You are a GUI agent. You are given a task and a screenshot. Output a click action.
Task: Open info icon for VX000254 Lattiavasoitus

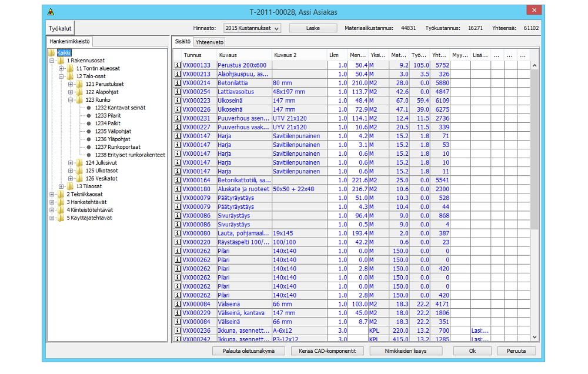coord(178,92)
